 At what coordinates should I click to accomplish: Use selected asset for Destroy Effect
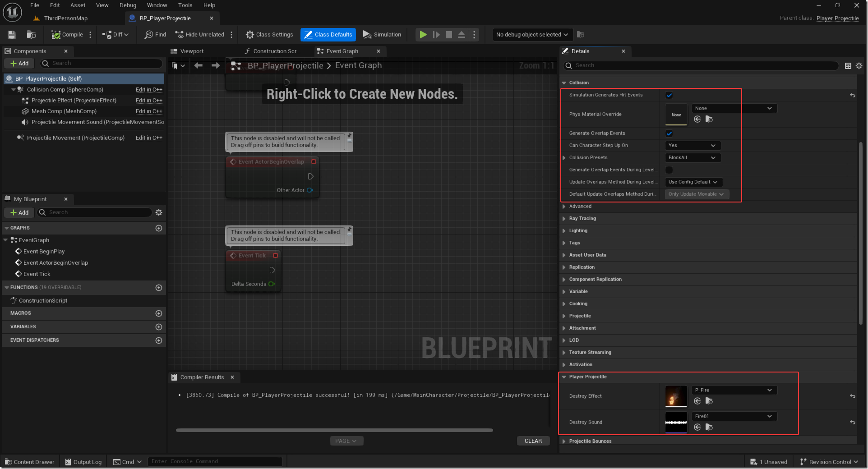[697, 401]
